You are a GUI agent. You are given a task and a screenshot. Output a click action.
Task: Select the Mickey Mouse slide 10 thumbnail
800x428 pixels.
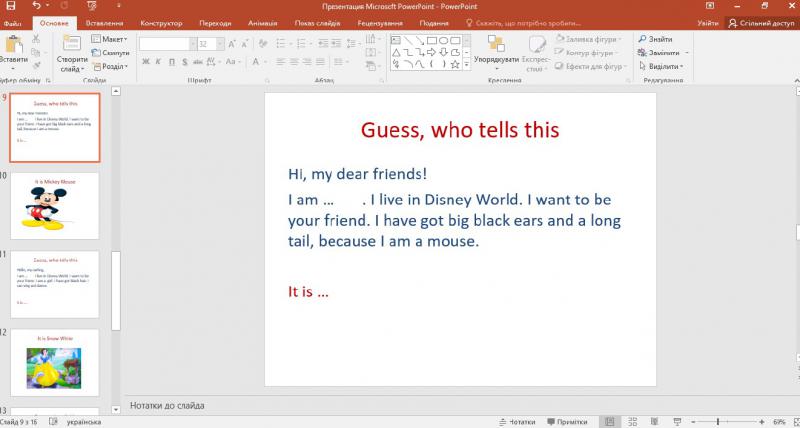pyautogui.click(x=55, y=206)
